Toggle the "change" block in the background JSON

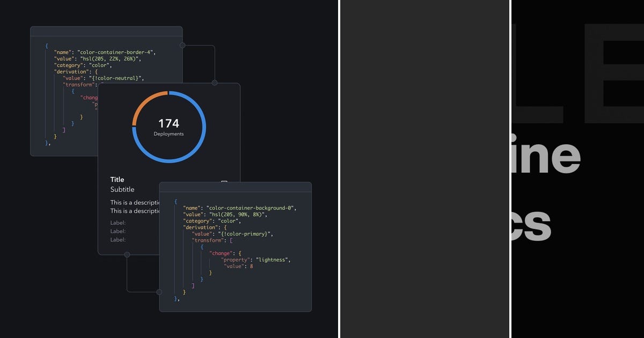click(222, 253)
